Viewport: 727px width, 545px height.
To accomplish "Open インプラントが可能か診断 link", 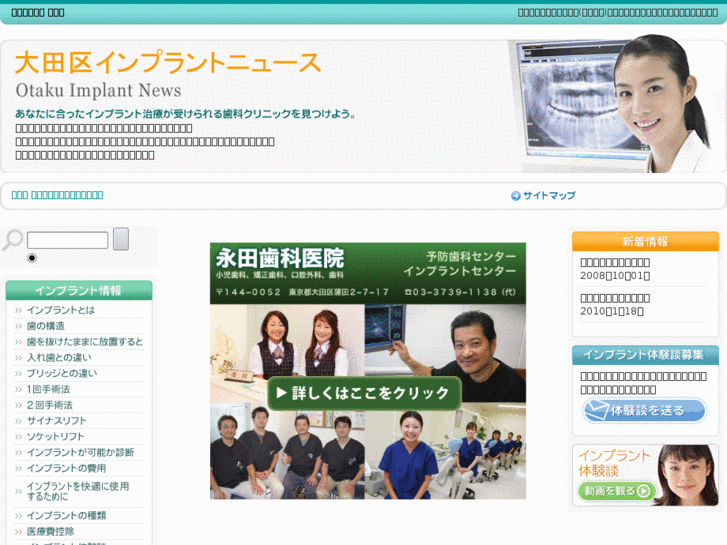I will [80, 452].
